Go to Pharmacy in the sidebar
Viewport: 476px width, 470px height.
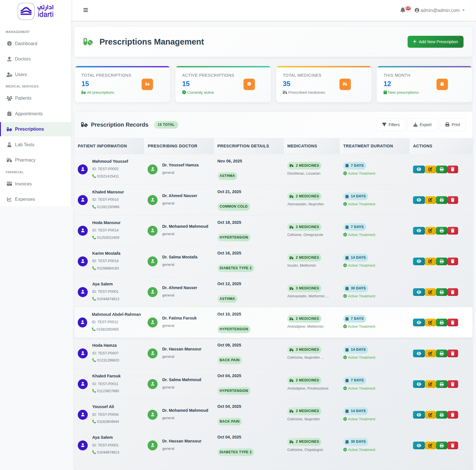pos(25,160)
